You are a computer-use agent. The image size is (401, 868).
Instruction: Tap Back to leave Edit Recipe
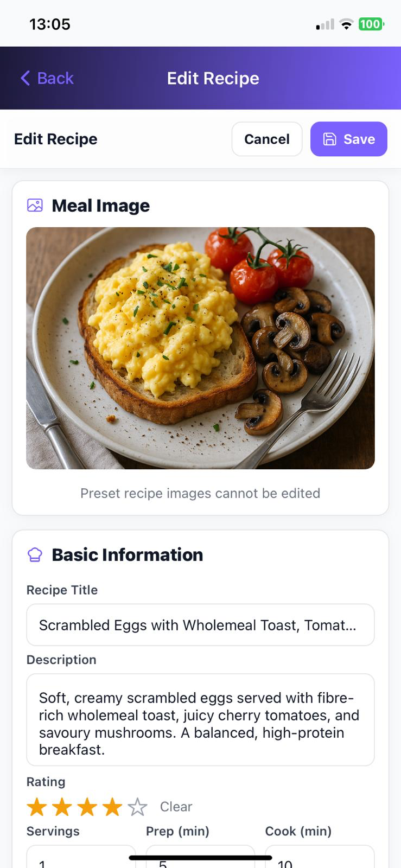click(46, 78)
